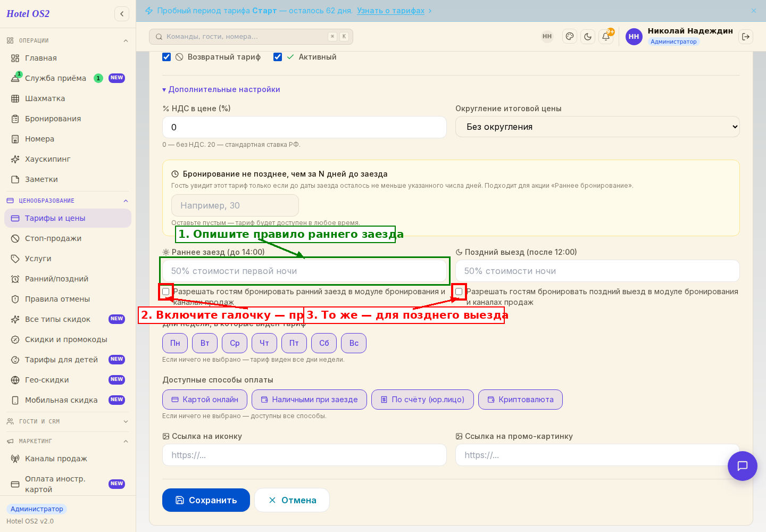Close the trial period banner
Image resolution: width=766 pixels, height=532 pixels.
click(x=754, y=11)
